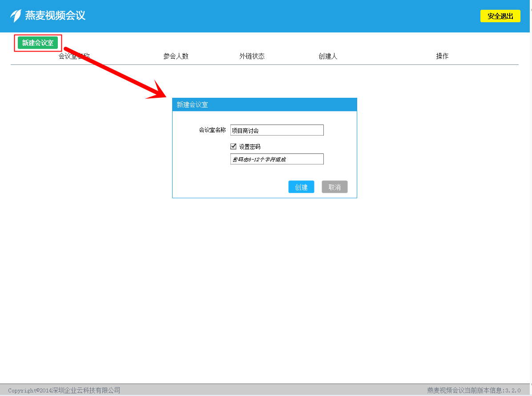Cancel the dialog with 取消 button
This screenshot has height=396, width=532.
(x=335, y=187)
